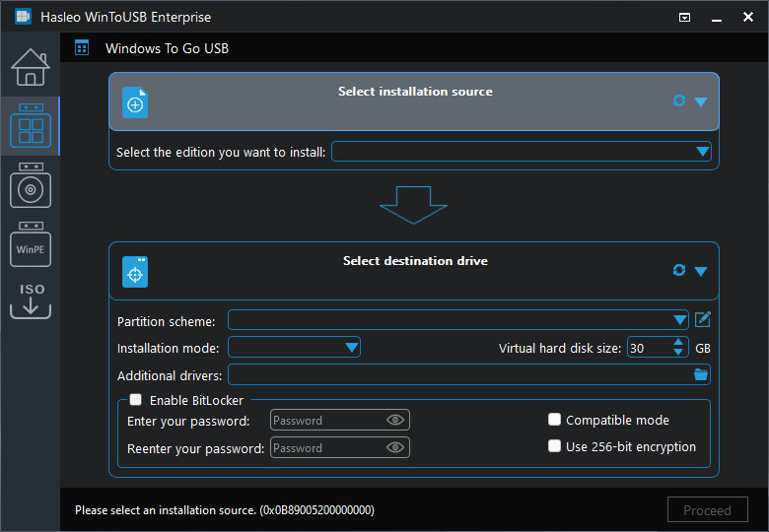Viewport: 769px width, 532px height.
Task: Click the Hasleo WinToUSB app logo
Action: [23, 17]
